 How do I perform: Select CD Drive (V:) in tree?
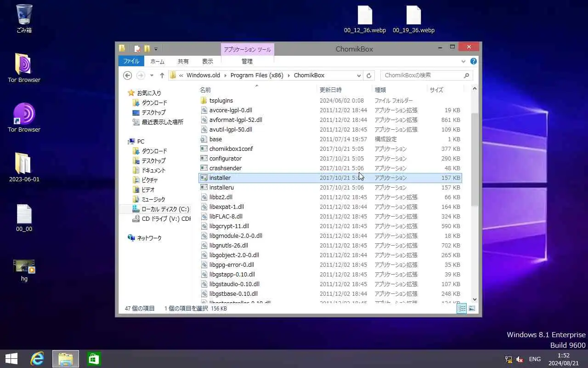(x=161, y=218)
